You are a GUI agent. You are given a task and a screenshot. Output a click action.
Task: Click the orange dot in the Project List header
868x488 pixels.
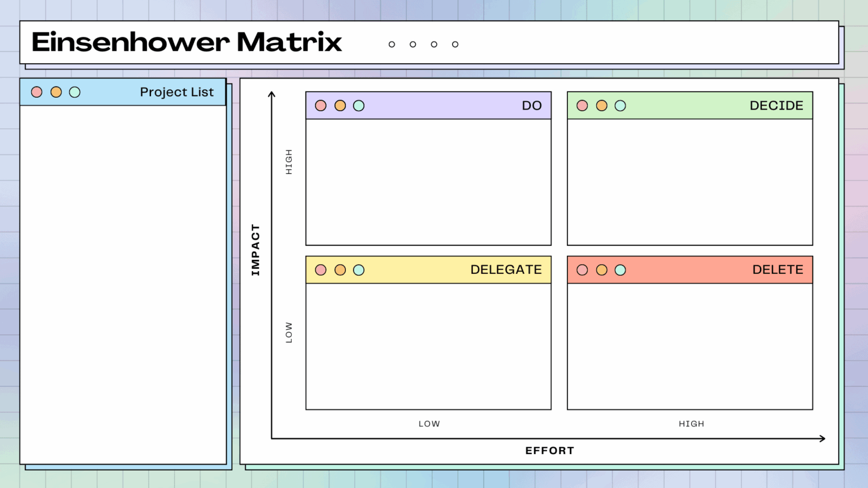[56, 91]
